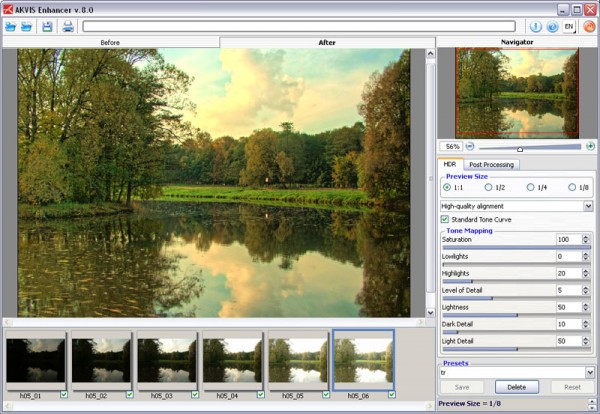Open the High-quality alignment dropdown
The image size is (600, 414).
589,206
